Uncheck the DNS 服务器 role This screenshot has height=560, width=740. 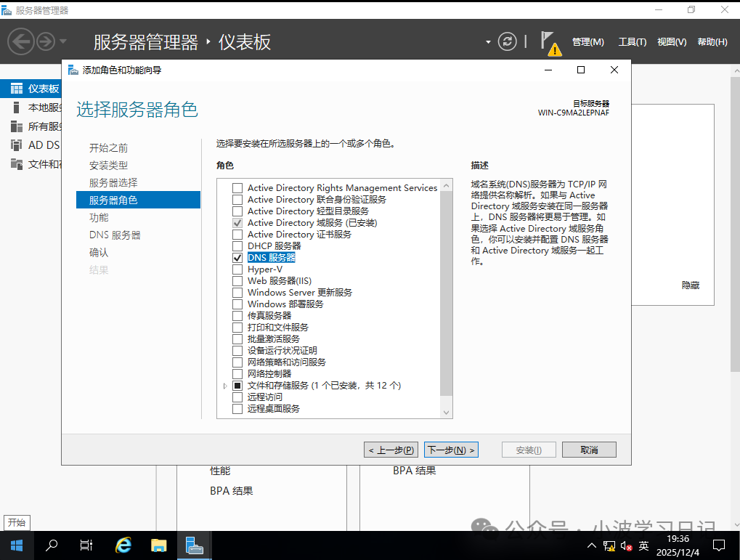(237, 257)
